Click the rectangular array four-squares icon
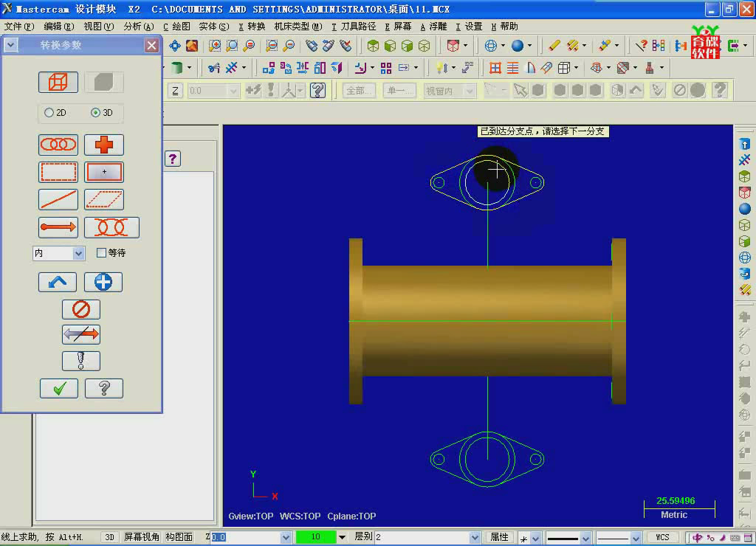The image size is (756, 546). pos(385,68)
